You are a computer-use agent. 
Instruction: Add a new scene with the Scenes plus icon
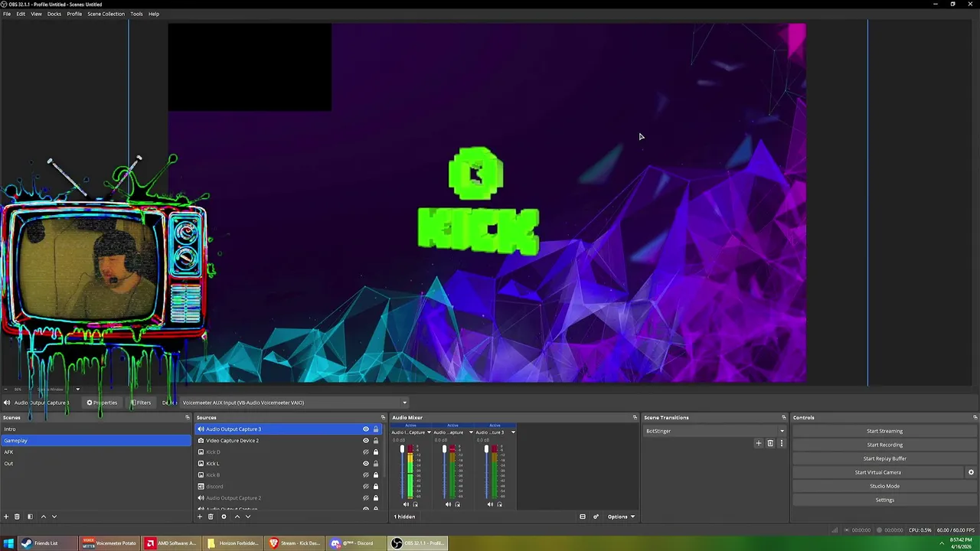(x=6, y=517)
